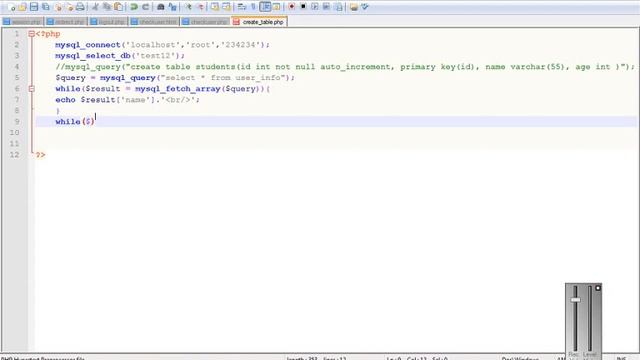
Task: Open Replace dialog icon
Action: 172,7
